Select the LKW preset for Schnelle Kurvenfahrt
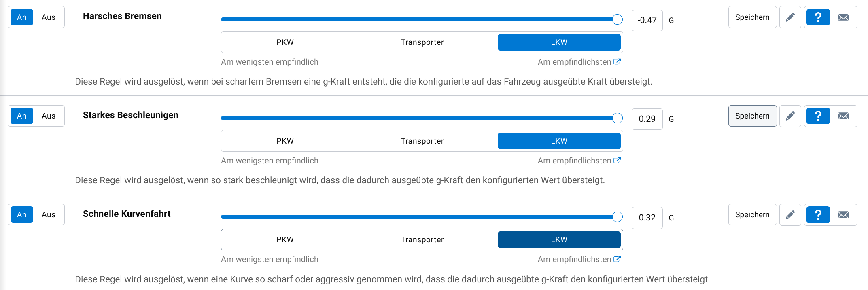 tap(559, 240)
